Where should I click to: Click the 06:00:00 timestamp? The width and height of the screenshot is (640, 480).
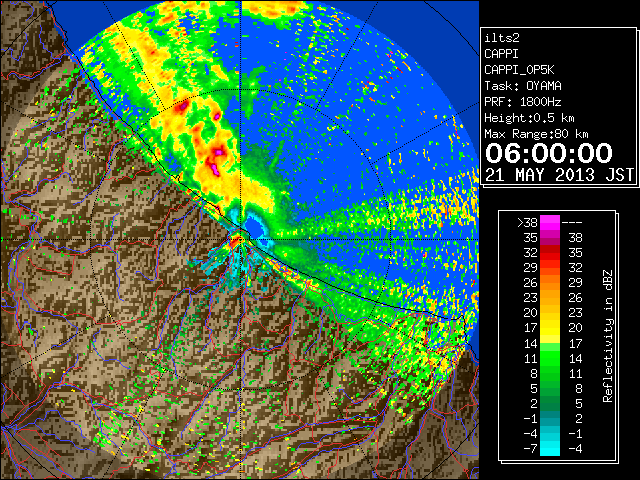pyautogui.click(x=548, y=153)
